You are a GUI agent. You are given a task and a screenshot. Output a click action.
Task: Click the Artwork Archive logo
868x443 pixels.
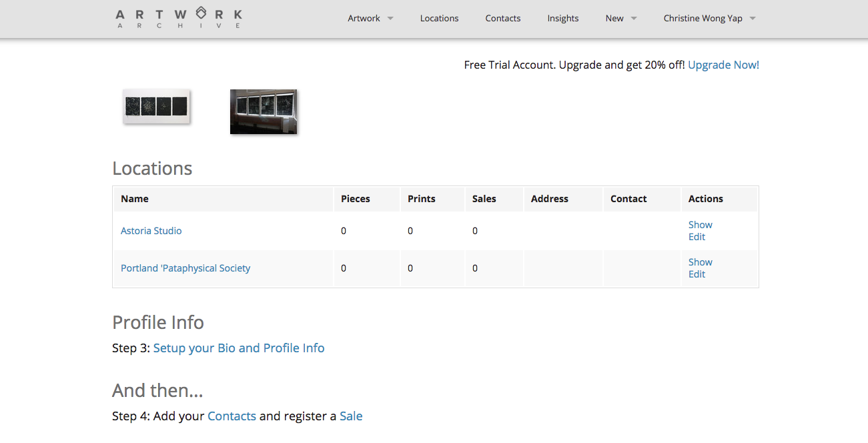[179, 19]
